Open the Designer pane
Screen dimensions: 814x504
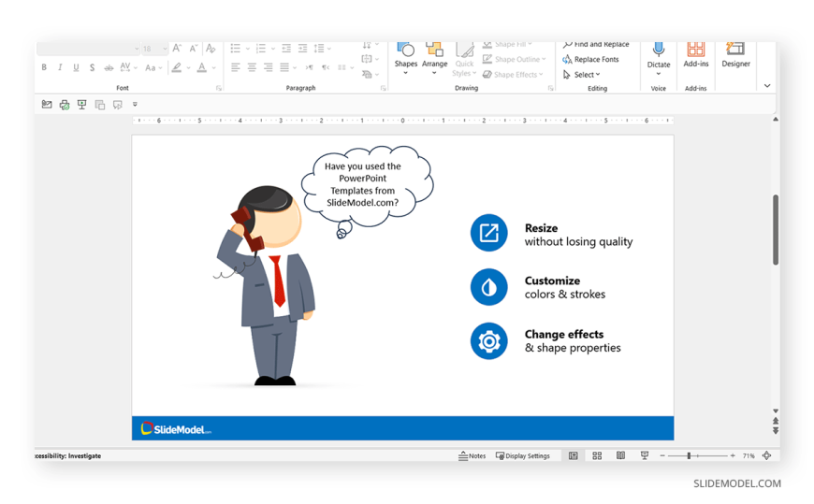pyautogui.click(x=735, y=55)
